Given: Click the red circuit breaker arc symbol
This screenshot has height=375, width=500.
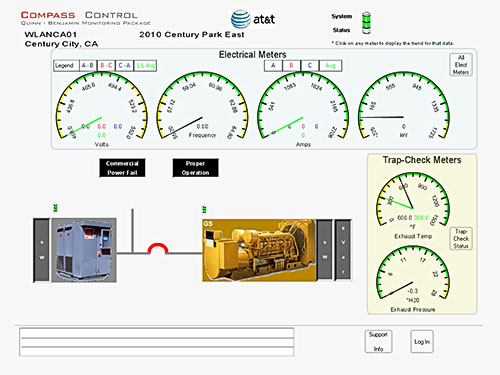Looking at the screenshot, I should (158, 249).
